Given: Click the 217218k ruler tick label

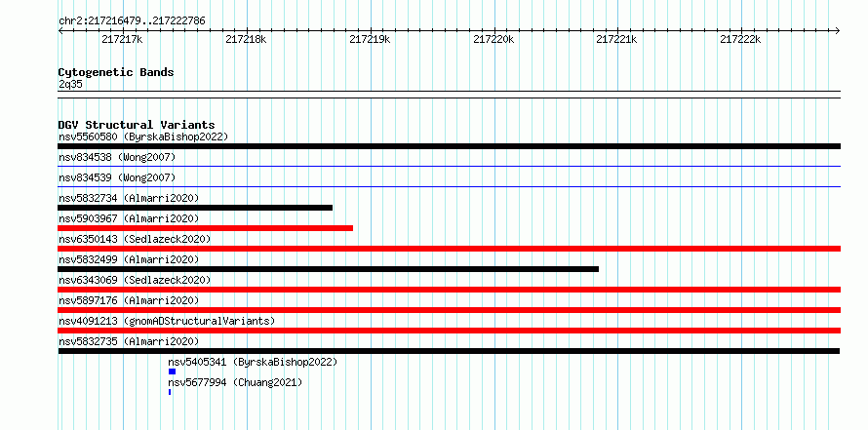Looking at the screenshot, I should 247,40.
